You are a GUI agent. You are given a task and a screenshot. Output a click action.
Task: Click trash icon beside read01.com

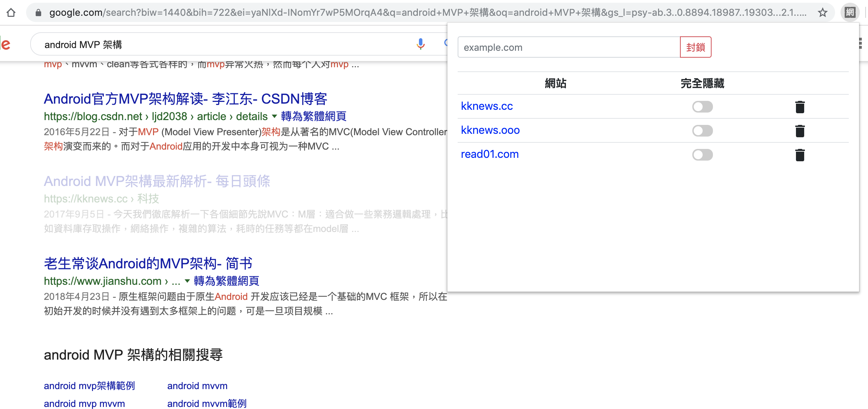point(800,155)
